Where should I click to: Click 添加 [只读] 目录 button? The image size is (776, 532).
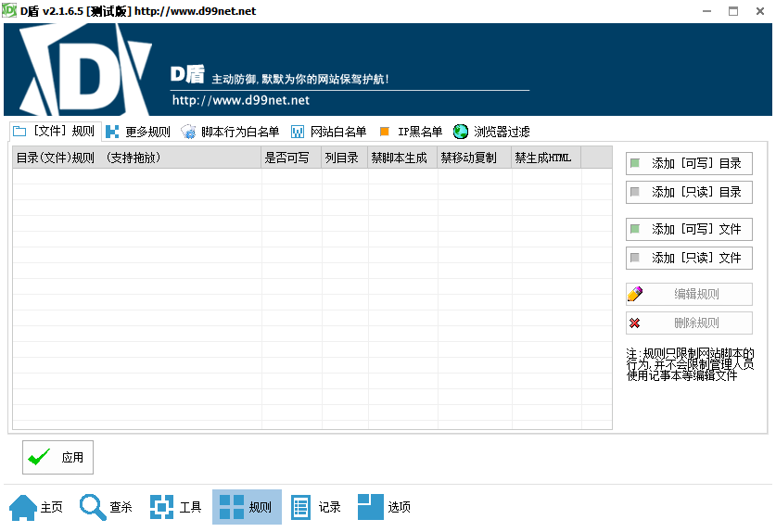pos(689,192)
